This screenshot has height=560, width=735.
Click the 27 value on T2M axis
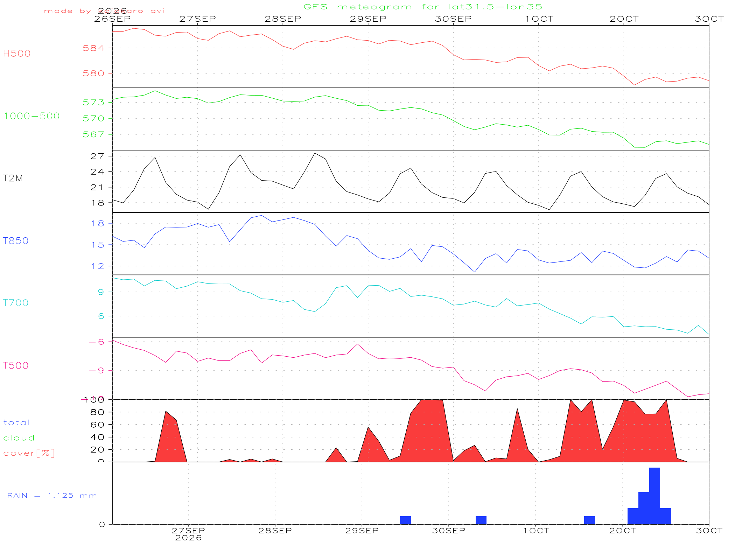pos(97,156)
